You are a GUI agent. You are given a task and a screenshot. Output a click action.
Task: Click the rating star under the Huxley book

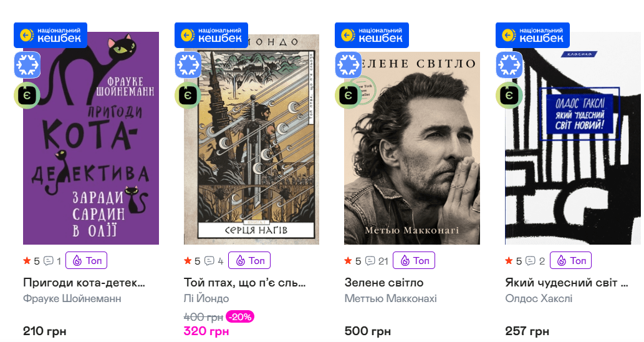click(509, 261)
